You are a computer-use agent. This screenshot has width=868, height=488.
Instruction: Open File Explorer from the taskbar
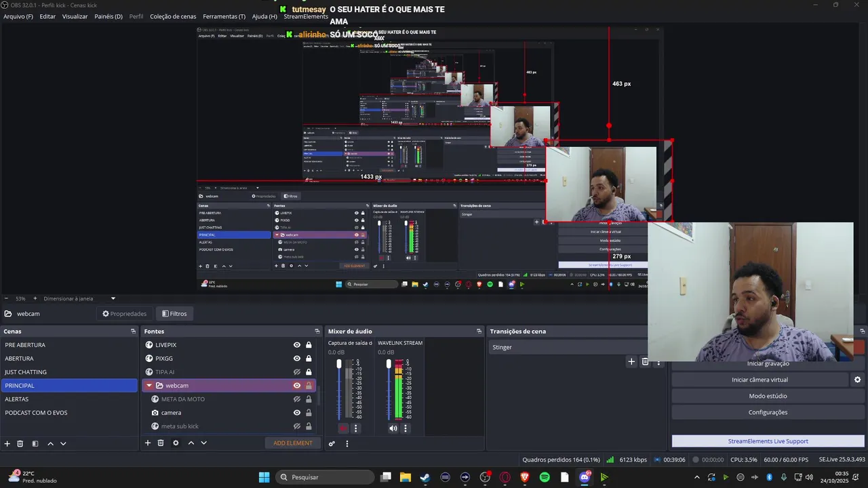pos(405,477)
